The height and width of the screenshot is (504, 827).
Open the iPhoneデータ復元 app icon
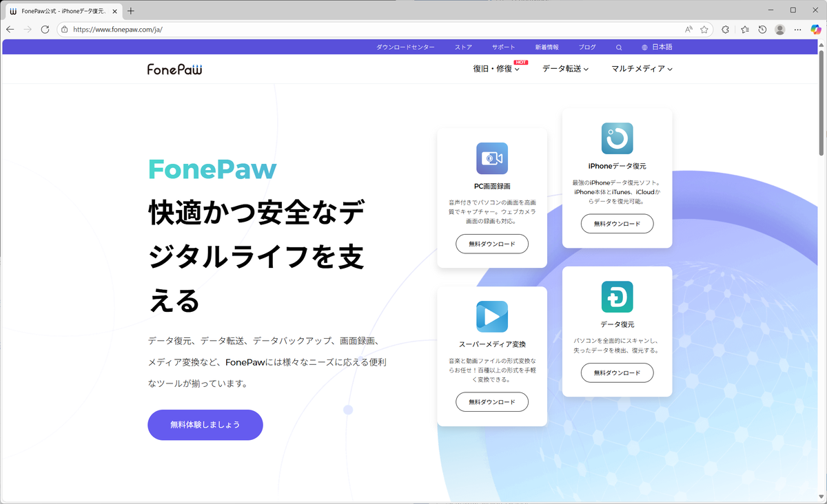[x=617, y=138]
